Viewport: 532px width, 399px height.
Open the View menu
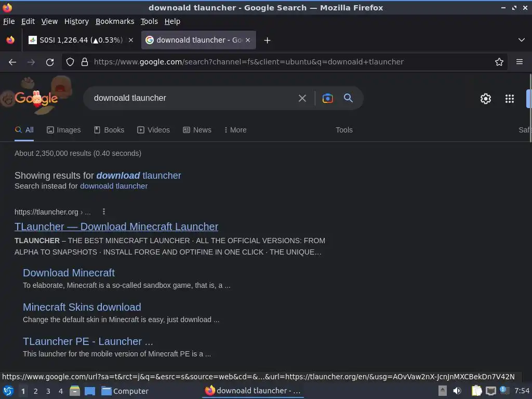(49, 21)
